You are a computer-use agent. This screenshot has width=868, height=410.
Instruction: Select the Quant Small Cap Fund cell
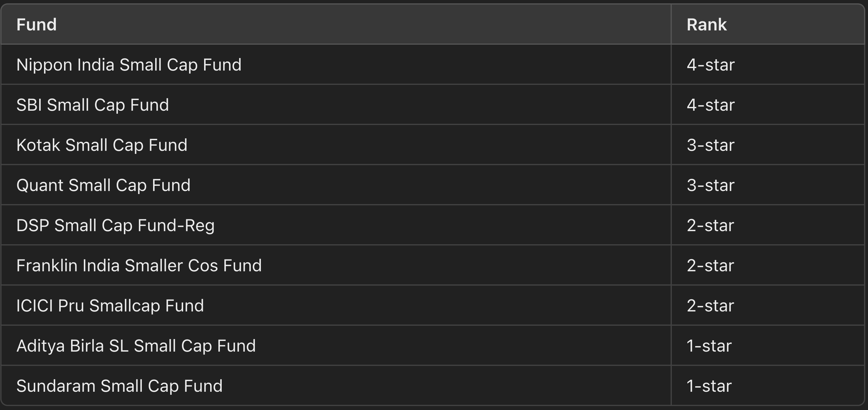coord(103,185)
